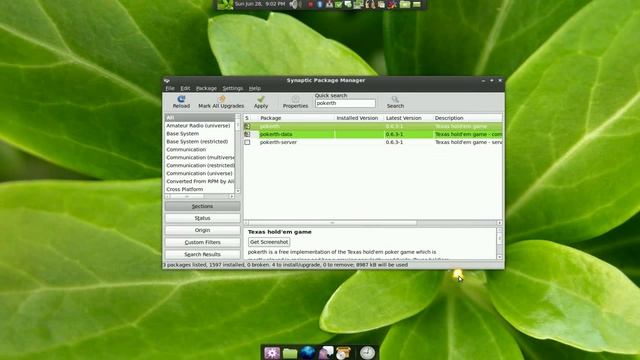Click category list horizontal scrollbar left arrow

click(167, 196)
